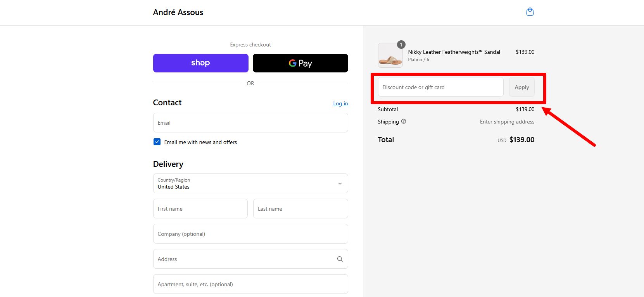Focus the Company (optional) field
644x297 pixels.
[250, 234]
